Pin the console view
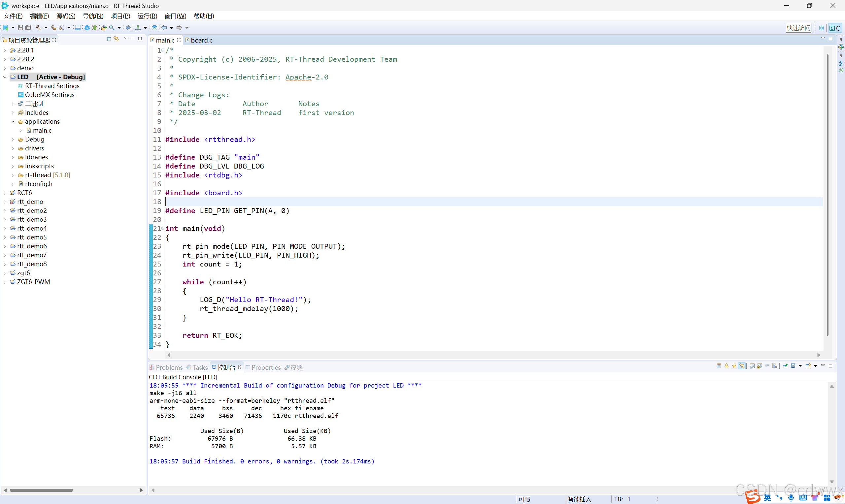 [785, 366]
